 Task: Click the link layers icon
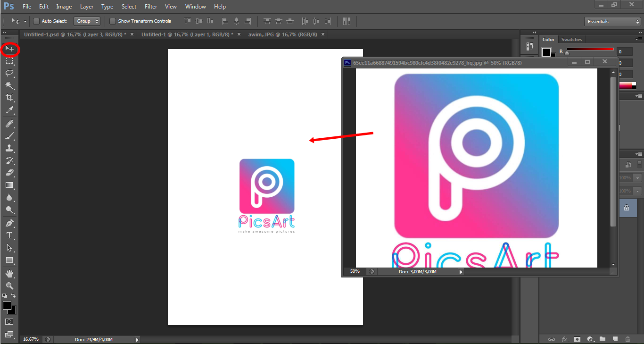[552, 339]
